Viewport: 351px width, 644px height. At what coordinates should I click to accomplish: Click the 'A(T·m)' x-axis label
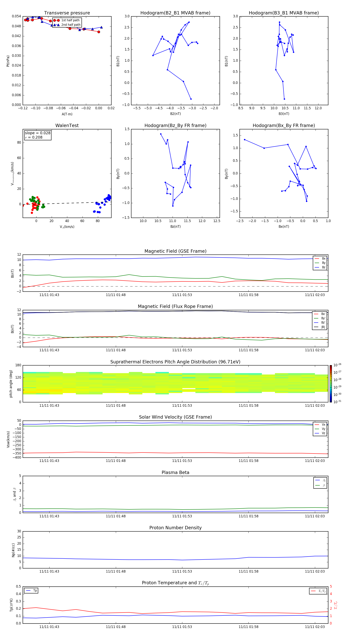pyautogui.click(x=67, y=114)
